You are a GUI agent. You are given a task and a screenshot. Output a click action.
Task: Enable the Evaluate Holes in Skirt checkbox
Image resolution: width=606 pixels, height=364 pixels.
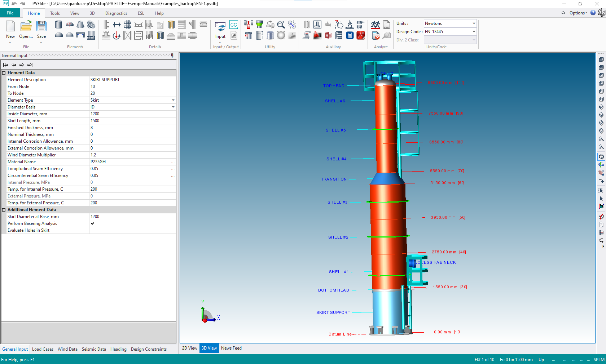coord(93,230)
